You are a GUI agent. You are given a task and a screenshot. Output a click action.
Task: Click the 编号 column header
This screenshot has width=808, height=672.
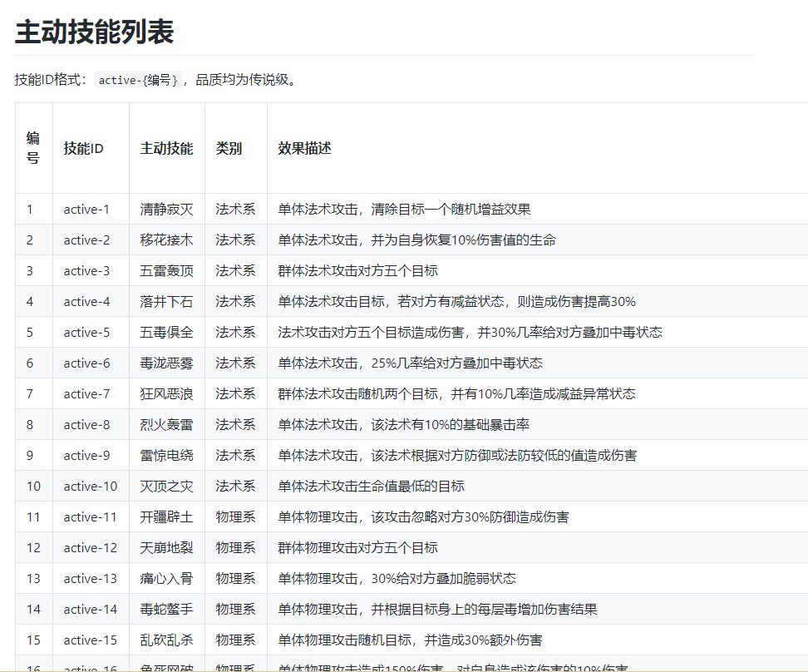[x=33, y=148]
